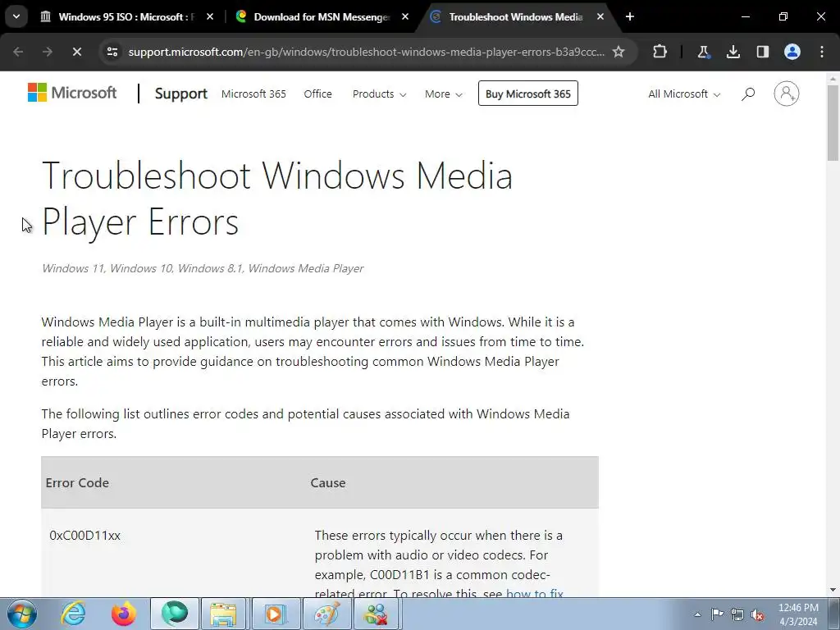Click the Microsoft logo

pyautogui.click(x=72, y=93)
